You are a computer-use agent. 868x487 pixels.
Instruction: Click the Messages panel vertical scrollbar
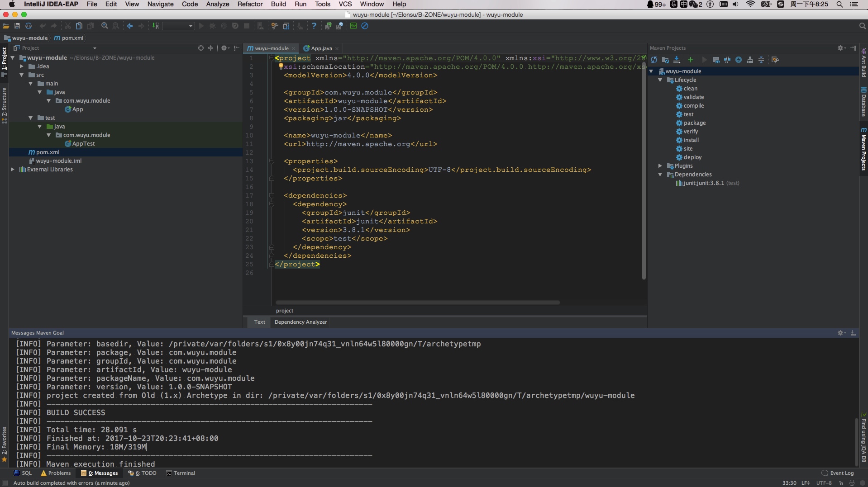point(856,442)
